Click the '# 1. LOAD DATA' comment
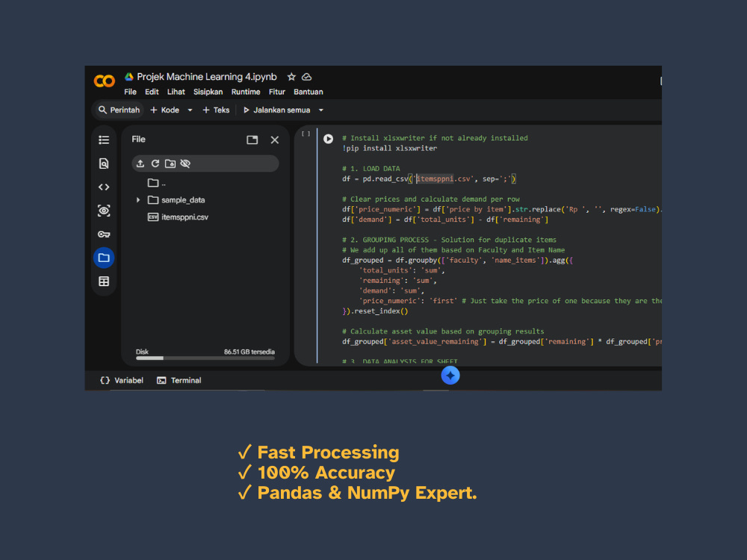The image size is (747, 560). (371, 169)
